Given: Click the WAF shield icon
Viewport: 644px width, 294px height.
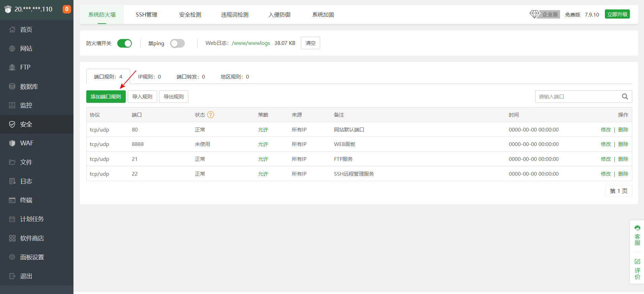Looking at the screenshot, I should (12, 143).
